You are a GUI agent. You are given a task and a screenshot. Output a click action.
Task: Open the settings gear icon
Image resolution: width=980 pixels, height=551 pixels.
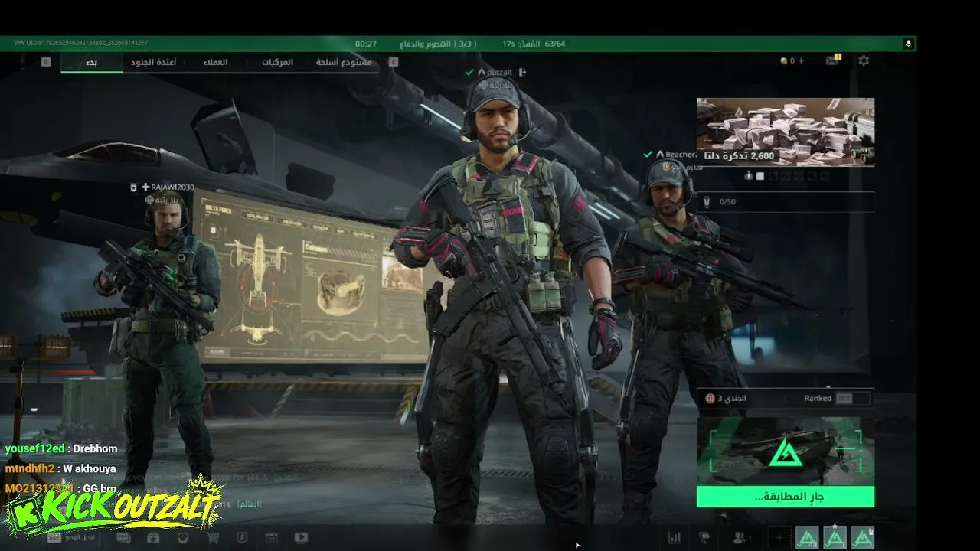pos(864,60)
